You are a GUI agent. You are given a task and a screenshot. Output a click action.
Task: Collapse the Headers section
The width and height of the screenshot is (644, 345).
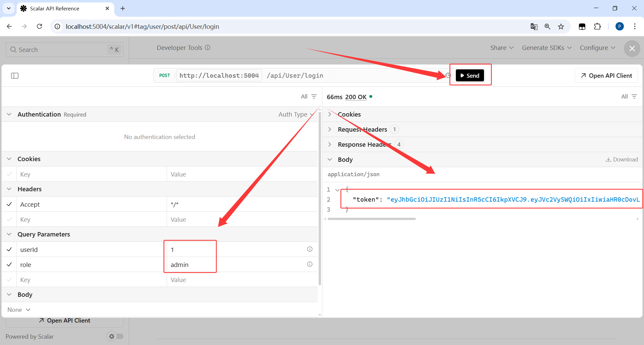point(9,189)
